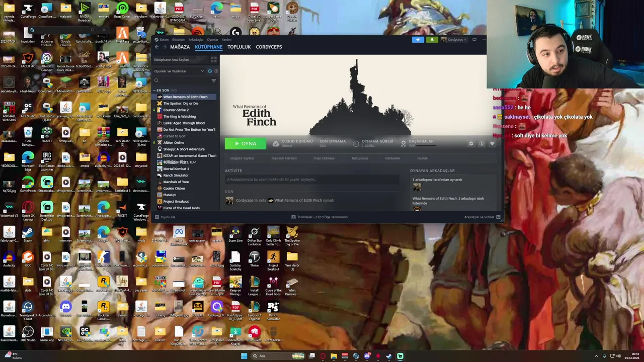644x362 pixels.
Task: Open the Yardım menu
Action: [226, 40]
